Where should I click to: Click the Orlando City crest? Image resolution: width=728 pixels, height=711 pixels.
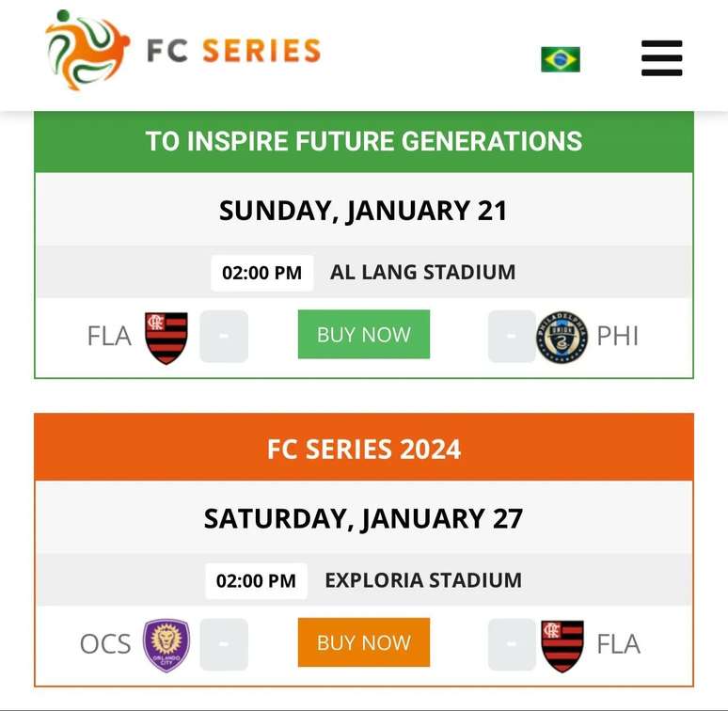tap(166, 645)
